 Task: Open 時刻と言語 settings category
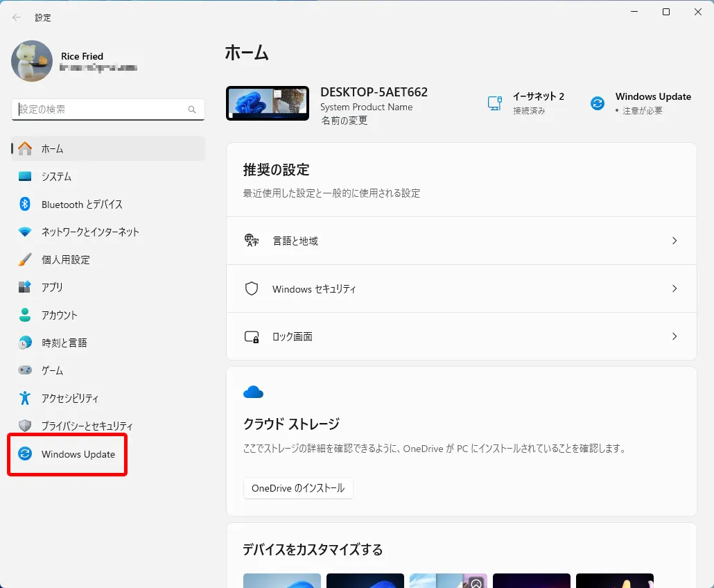(x=108, y=343)
